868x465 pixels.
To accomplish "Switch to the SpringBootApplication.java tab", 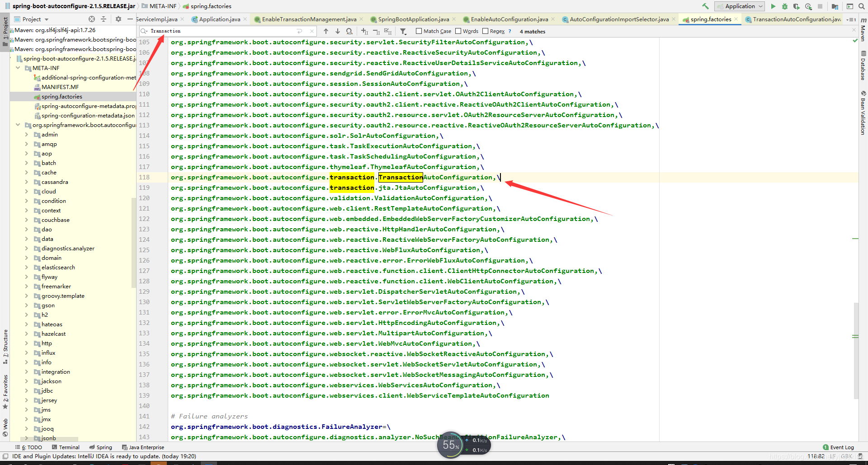I will pyautogui.click(x=414, y=19).
